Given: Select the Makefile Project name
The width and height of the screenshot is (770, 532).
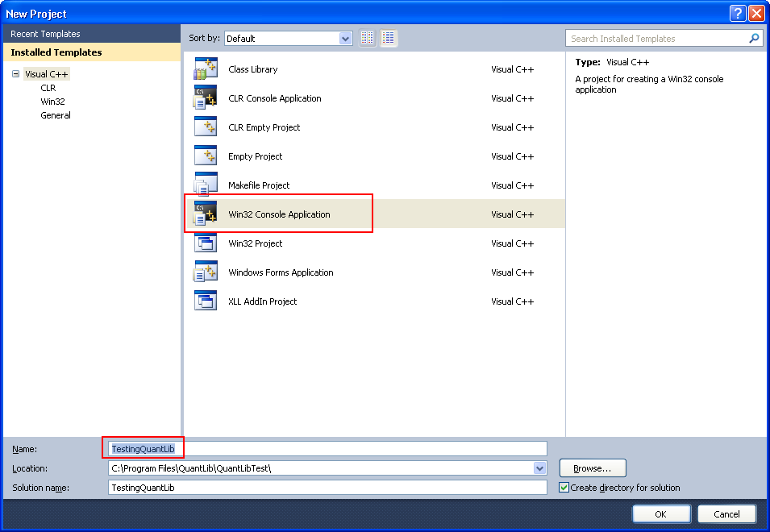Looking at the screenshot, I should coord(259,185).
